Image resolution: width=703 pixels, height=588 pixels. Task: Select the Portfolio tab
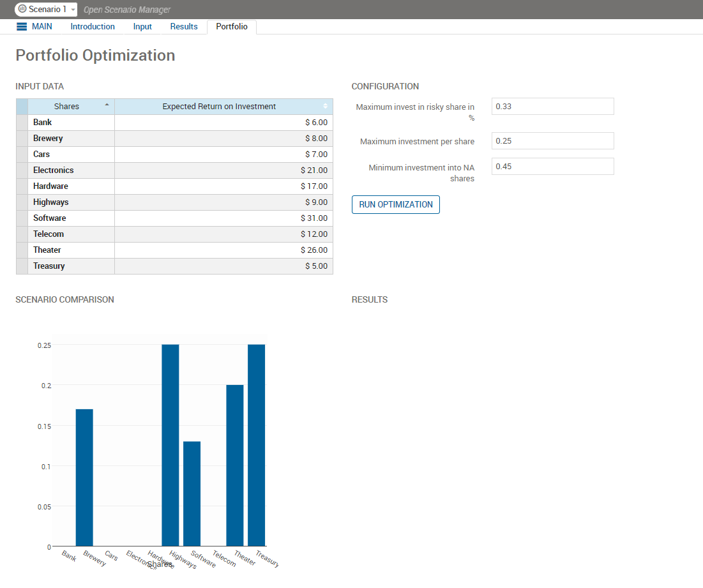231,27
